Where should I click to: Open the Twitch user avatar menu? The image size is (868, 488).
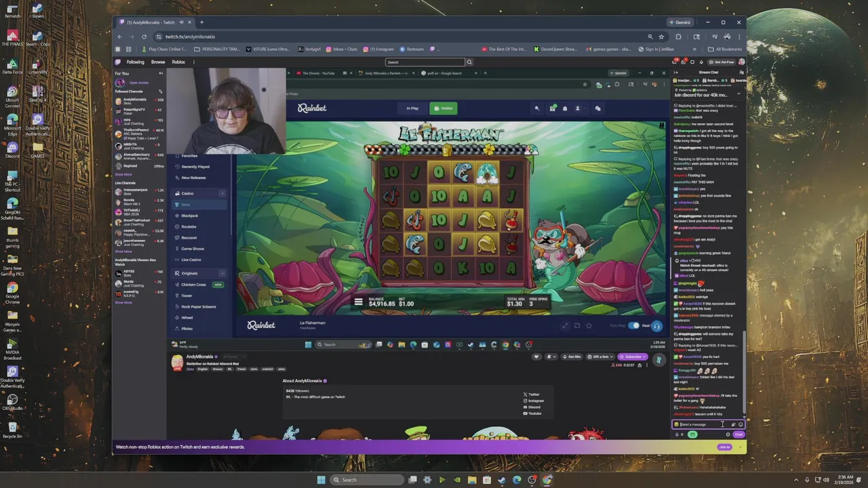point(741,62)
